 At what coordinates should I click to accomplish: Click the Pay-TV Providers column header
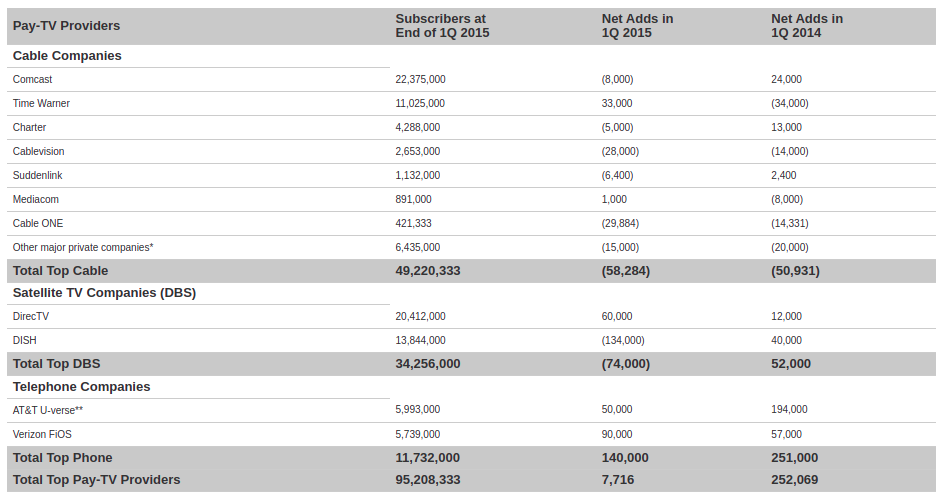(66, 25)
